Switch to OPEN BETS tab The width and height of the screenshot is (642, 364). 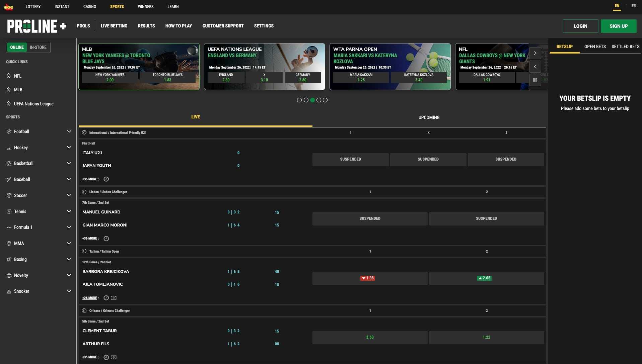595,47
